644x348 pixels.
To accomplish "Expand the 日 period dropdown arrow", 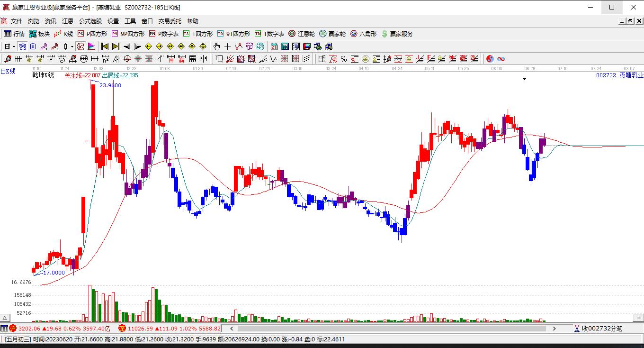I will pos(14,46).
